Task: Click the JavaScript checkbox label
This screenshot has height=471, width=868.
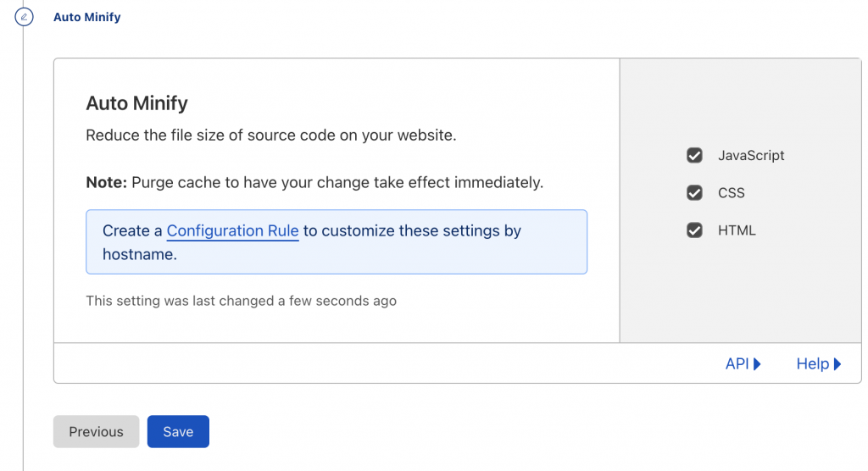Action: 751,156
